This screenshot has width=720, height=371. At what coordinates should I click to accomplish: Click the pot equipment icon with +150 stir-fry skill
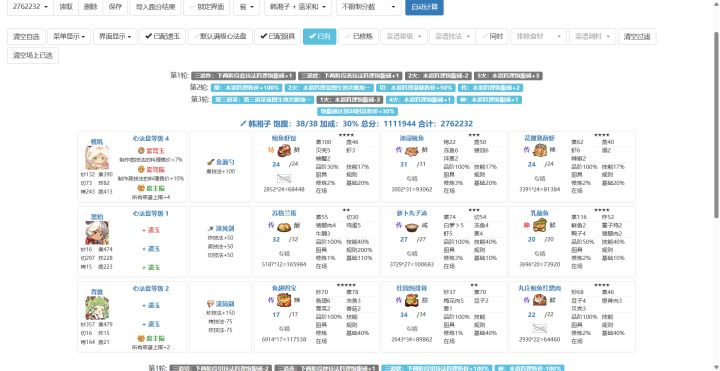210,304
